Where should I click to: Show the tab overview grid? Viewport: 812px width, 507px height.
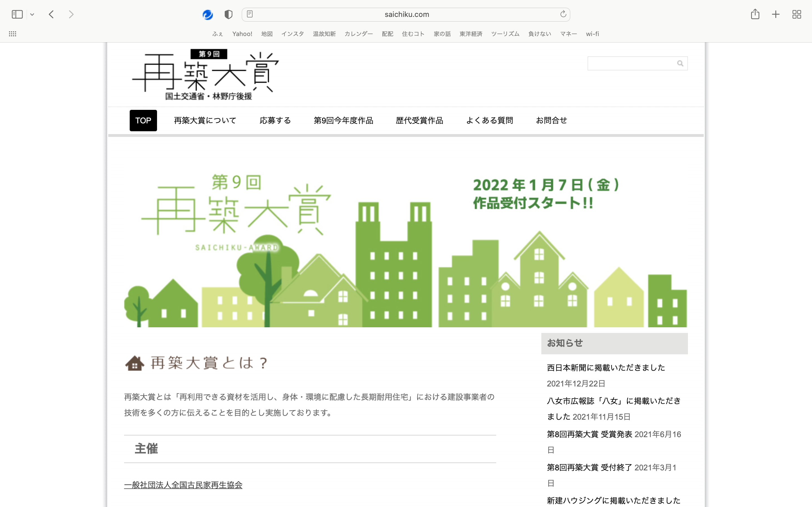point(796,14)
